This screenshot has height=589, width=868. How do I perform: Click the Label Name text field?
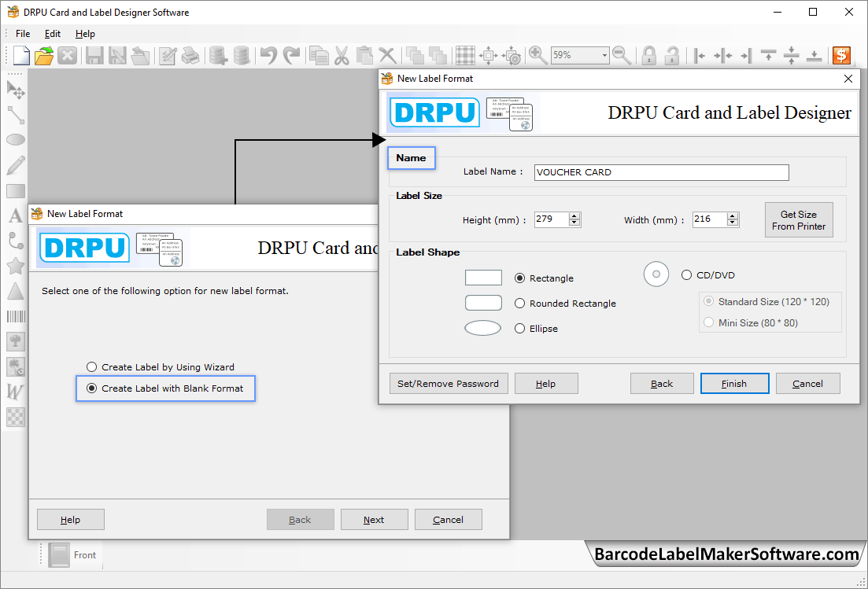660,172
